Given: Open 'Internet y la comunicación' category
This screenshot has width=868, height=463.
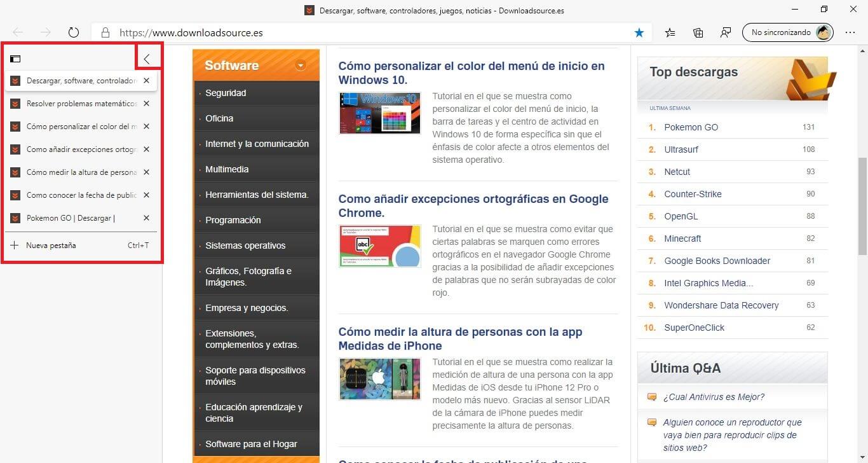Looking at the screenshot, I should (x=256, y=144).
